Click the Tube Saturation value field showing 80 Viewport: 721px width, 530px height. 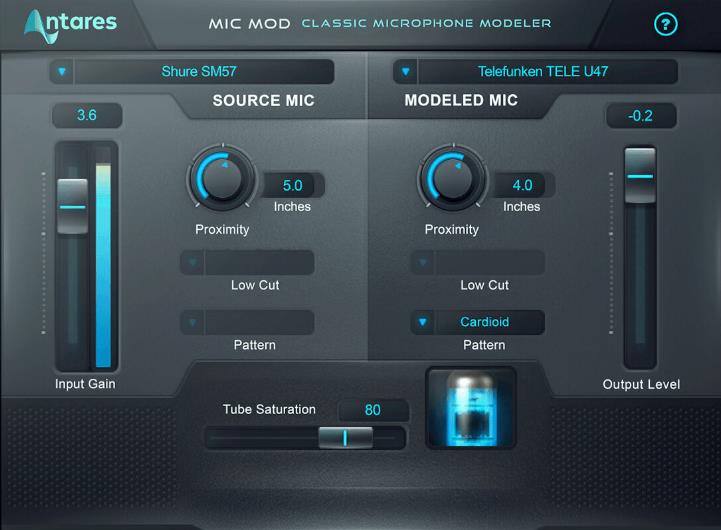pos(373,410)
